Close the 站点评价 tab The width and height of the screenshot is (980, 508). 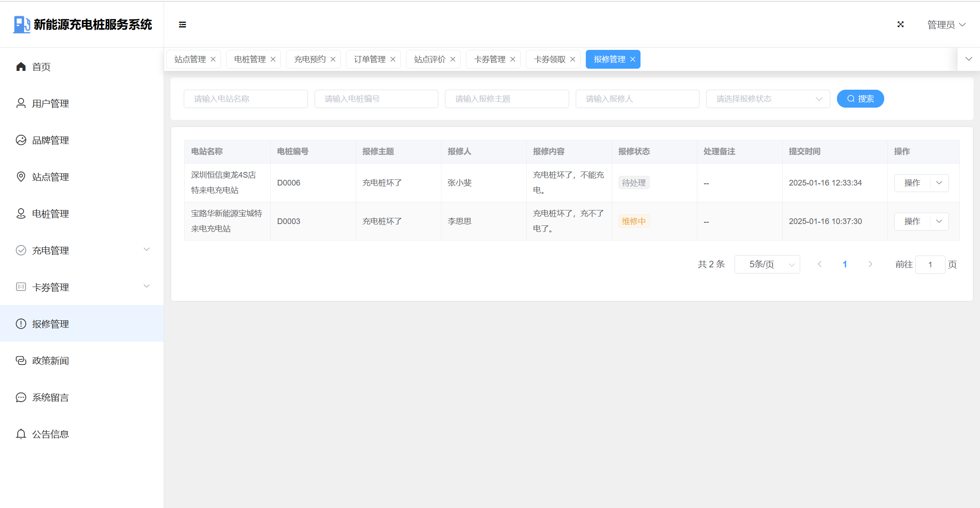coord(453,60)
